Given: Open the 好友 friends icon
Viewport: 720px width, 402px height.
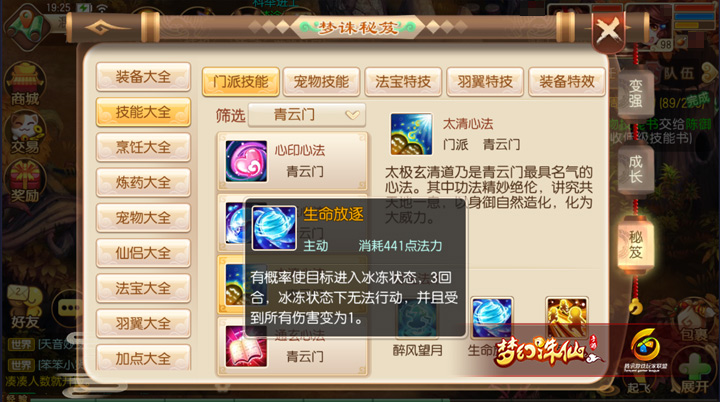Looking at the screenshot, I should [25, 308].
